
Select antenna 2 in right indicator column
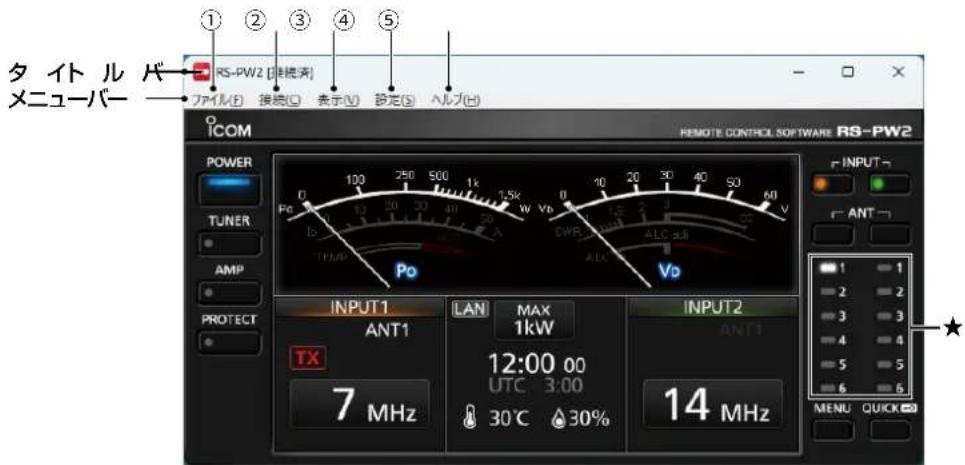(x=888, y=291)
